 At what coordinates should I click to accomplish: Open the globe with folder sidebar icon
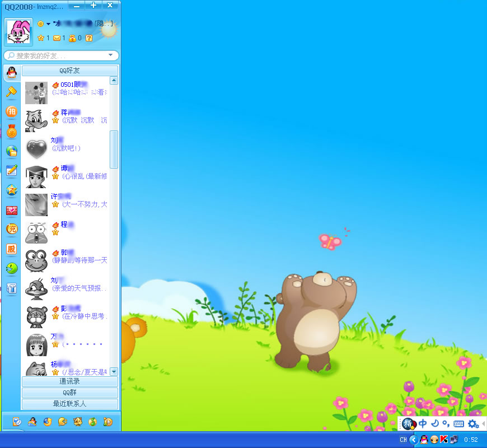pyautogui.click(x=12, y=151)
